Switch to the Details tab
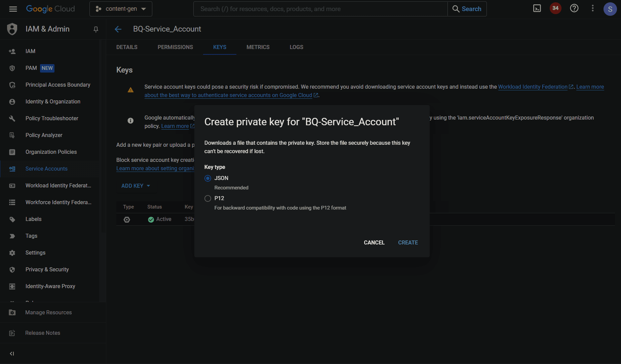The width and height of the screenshot is (621, 364). pyautogui.click(x=127, y=47)
